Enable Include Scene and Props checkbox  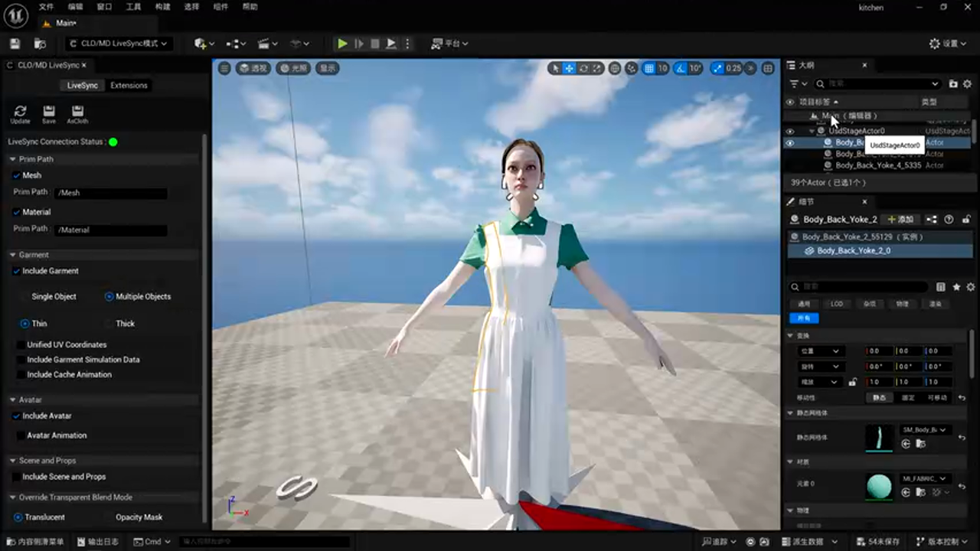(17, 477)
